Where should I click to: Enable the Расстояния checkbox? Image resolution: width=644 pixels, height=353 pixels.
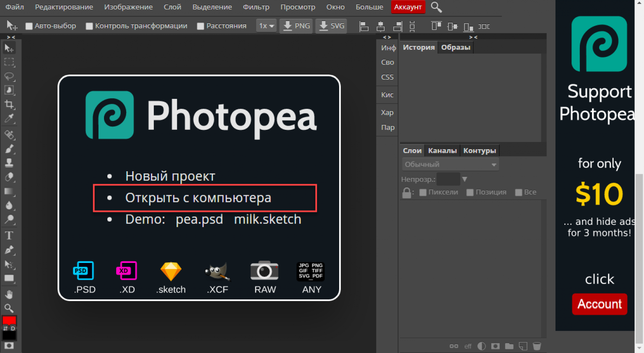[200, 26]
